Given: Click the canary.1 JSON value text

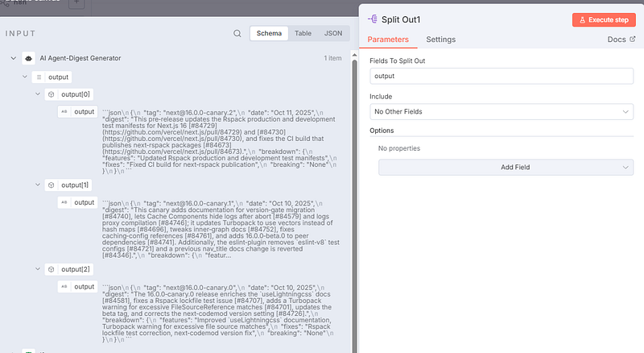Looking at the screenshot, I should [x=221, y=229].
